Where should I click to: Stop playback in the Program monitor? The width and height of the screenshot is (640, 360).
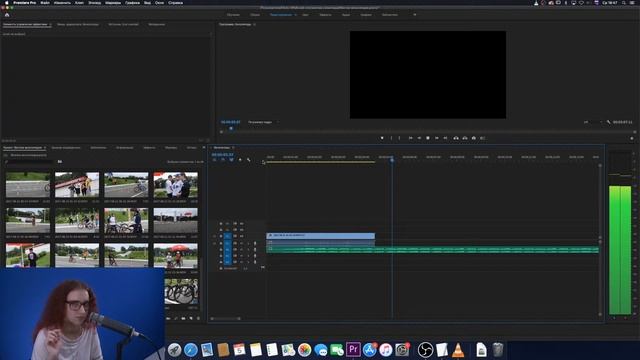click(428, 138)
